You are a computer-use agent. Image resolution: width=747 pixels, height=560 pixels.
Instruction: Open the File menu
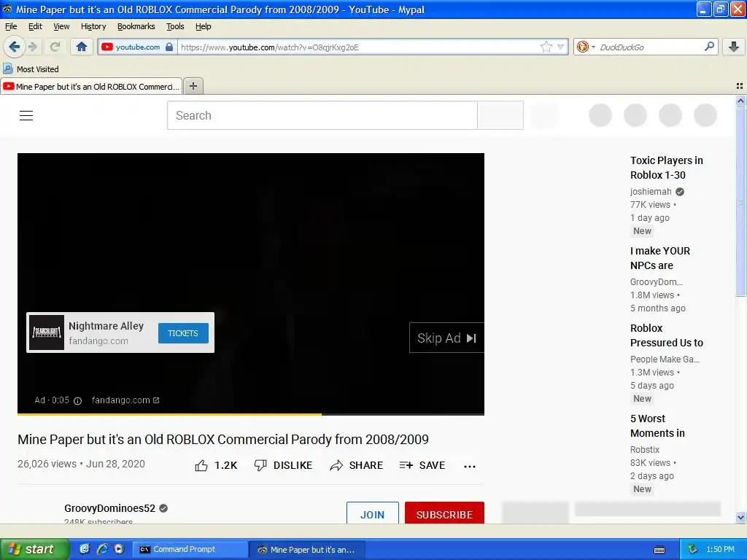point(11,26)
